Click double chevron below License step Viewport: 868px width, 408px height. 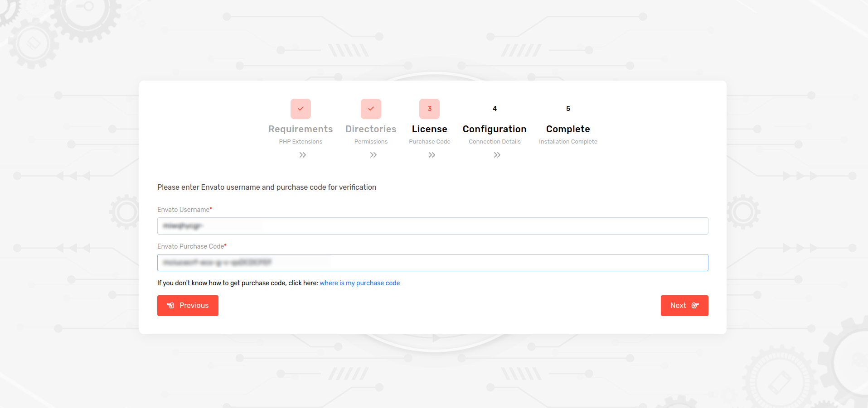click(x=432, y=155)
